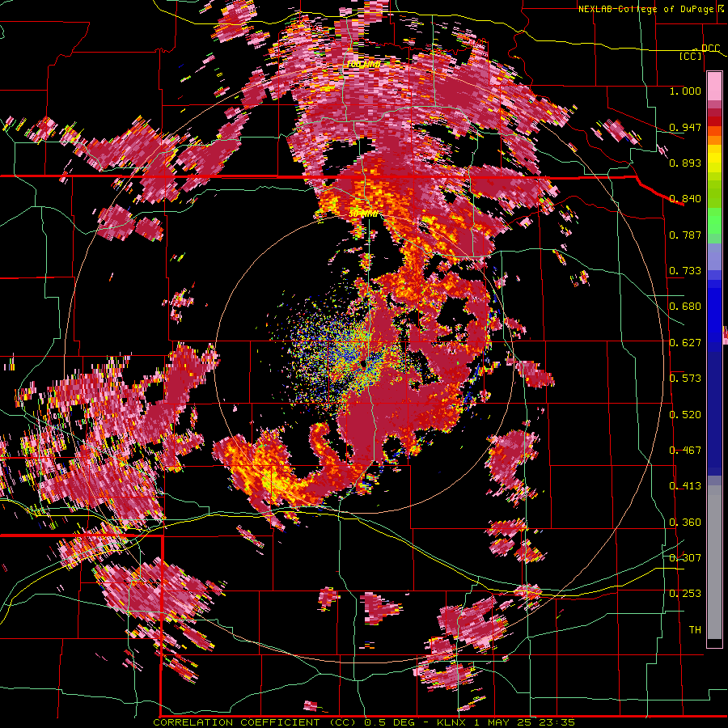Select the 0.360 scale value

[x=685, y=523]
